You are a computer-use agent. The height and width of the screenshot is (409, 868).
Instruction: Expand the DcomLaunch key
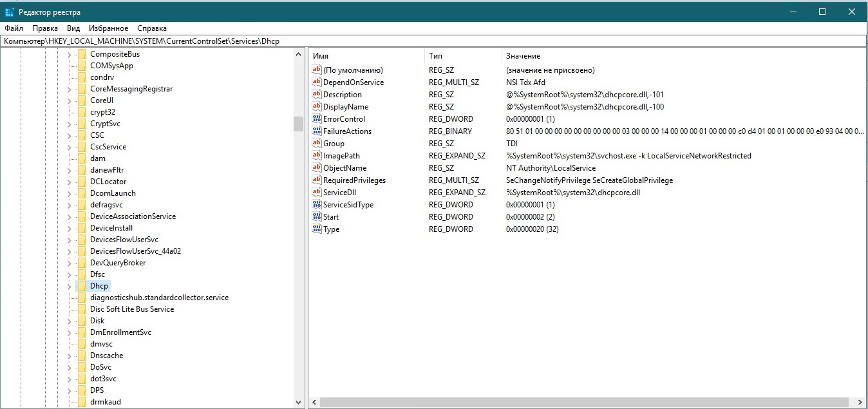click(69, 193)
